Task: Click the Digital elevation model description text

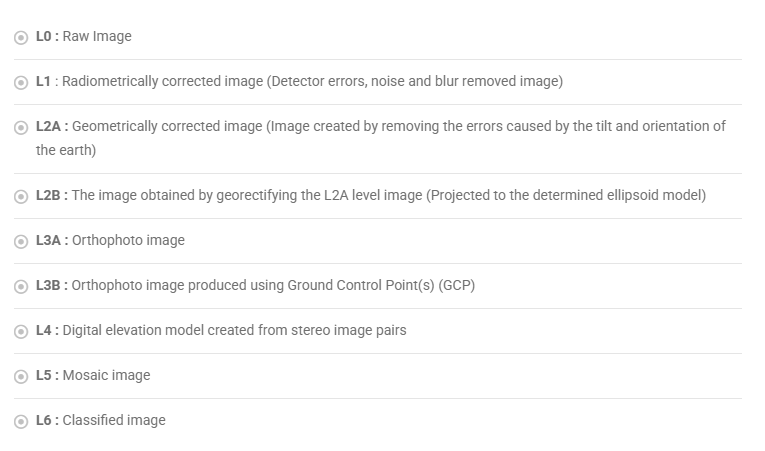Action: [234, 331]
